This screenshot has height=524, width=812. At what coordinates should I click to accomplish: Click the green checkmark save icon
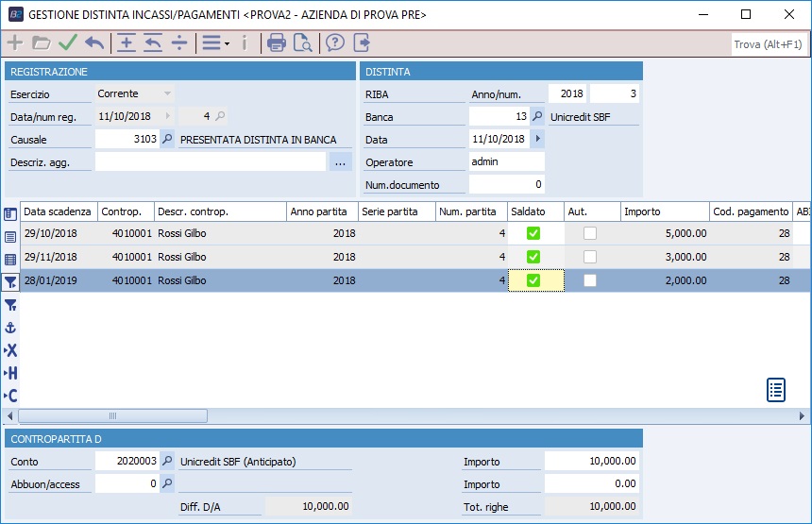[68, 42]
